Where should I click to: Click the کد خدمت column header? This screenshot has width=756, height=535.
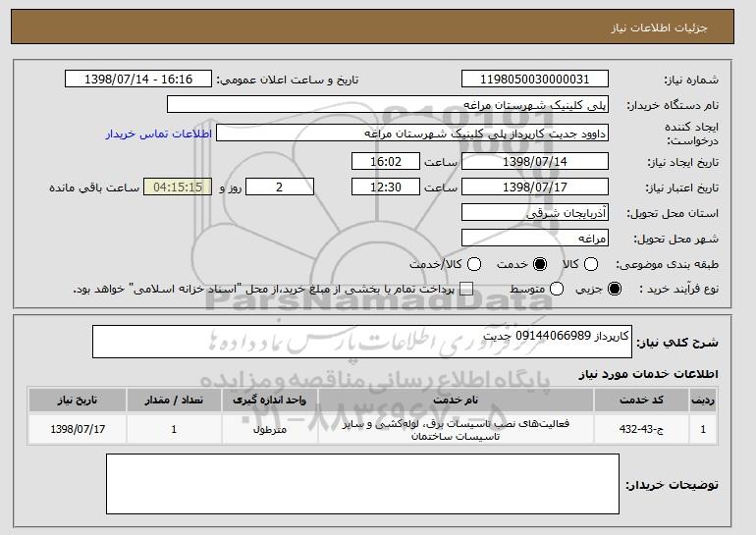641,401
